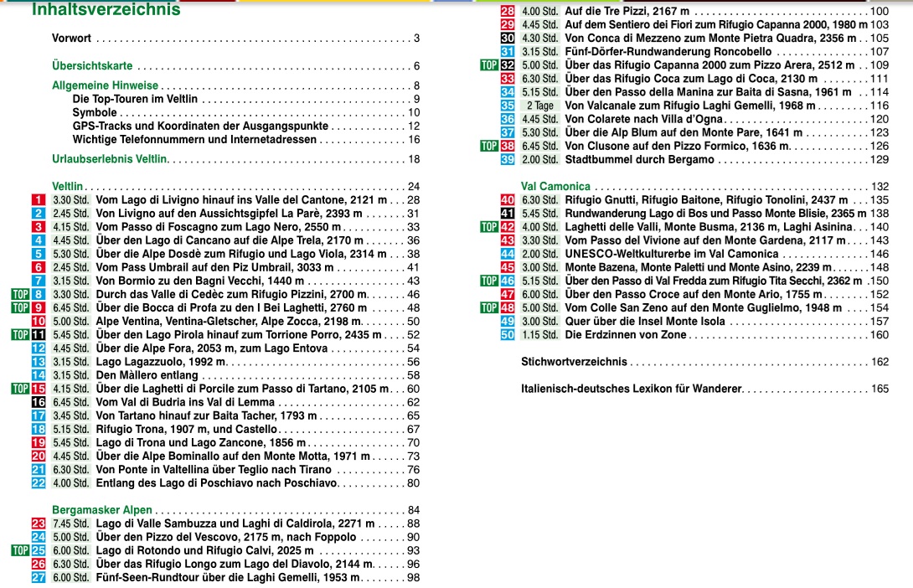
Task: Select 'Die Erdzinnen von Zone' tour
Action: point(626,335)
